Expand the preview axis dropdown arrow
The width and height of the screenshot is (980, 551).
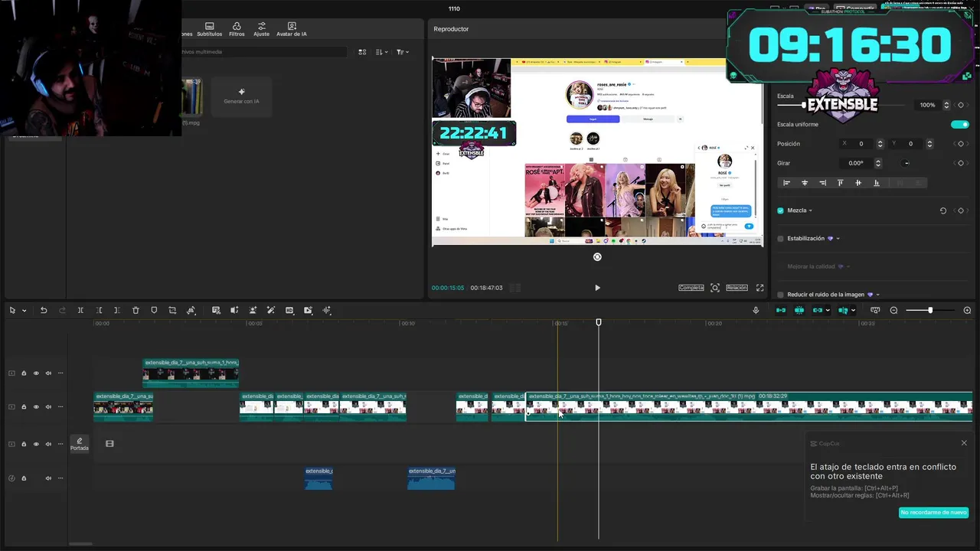(853, 311)
